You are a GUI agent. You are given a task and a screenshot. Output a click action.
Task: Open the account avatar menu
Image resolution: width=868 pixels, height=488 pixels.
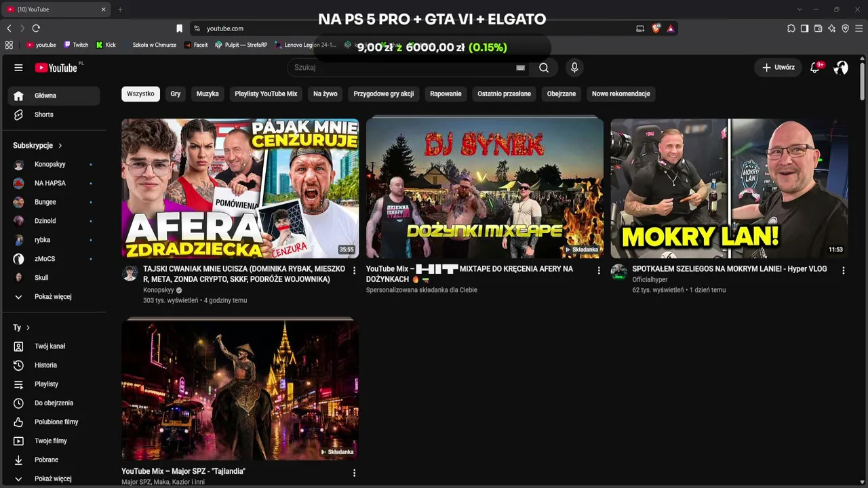[841, 68]
